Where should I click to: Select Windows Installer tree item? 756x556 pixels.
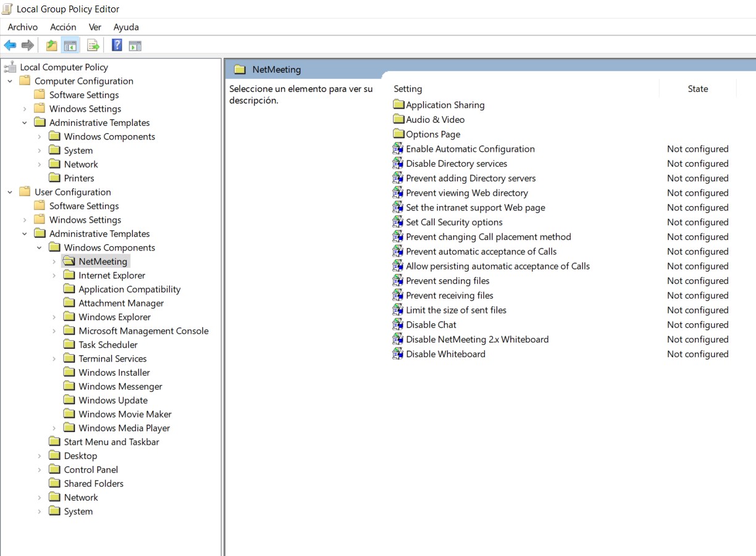click(114, 373)
